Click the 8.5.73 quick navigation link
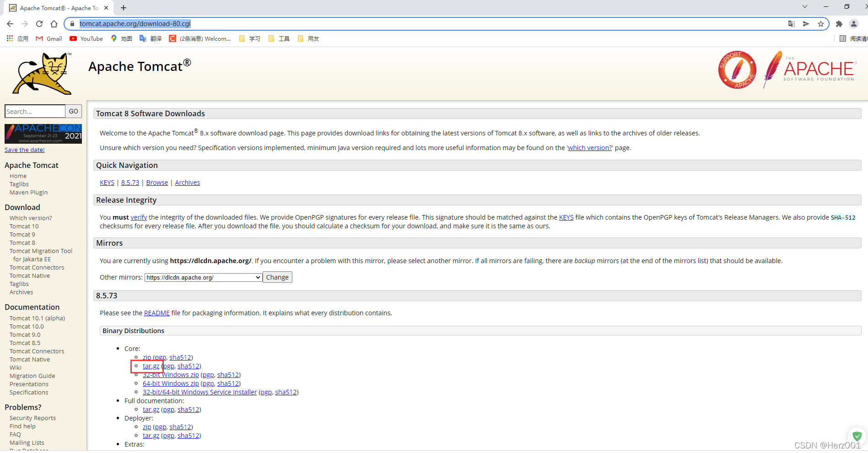The width and height of the screenshot is (868, 453). click(130, 183)
